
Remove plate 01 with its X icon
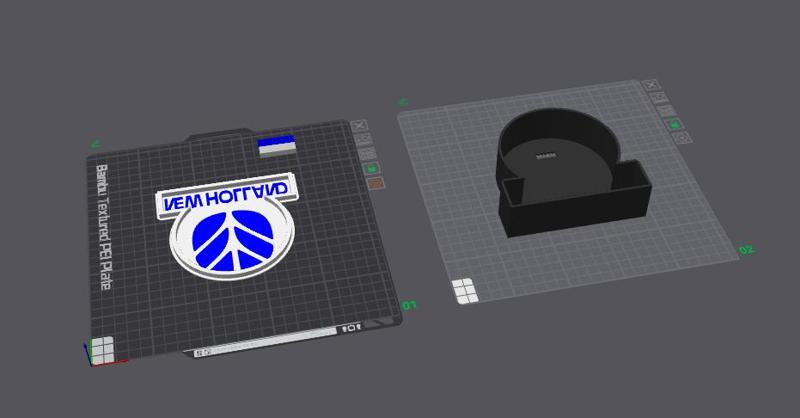pyautogui.click(x=359, y=125)
